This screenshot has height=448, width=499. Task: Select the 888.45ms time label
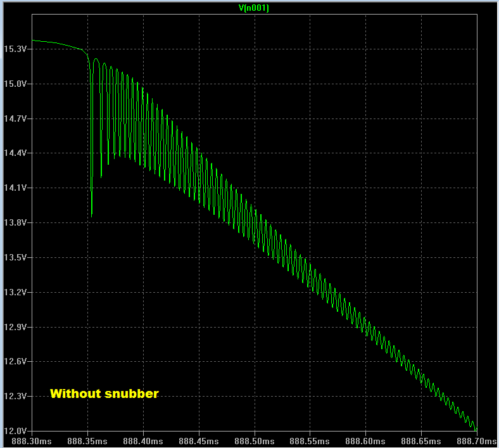pos(199,441)
